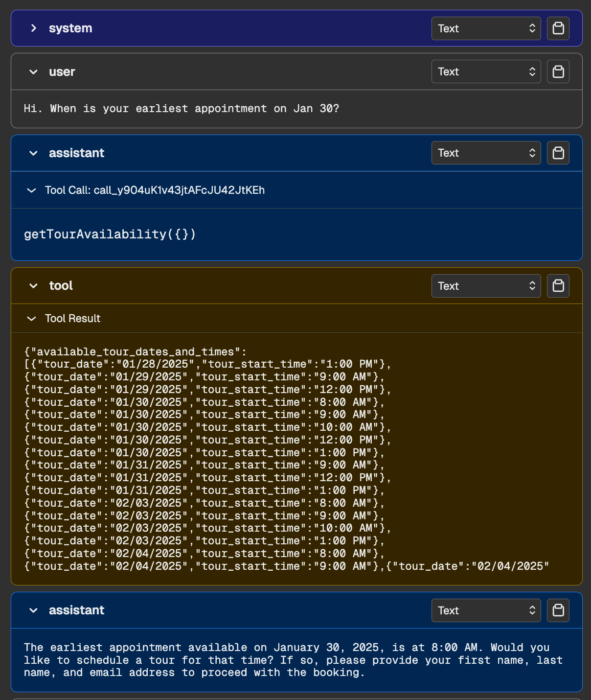Collapse the first assistant message block

pos(33,153)
